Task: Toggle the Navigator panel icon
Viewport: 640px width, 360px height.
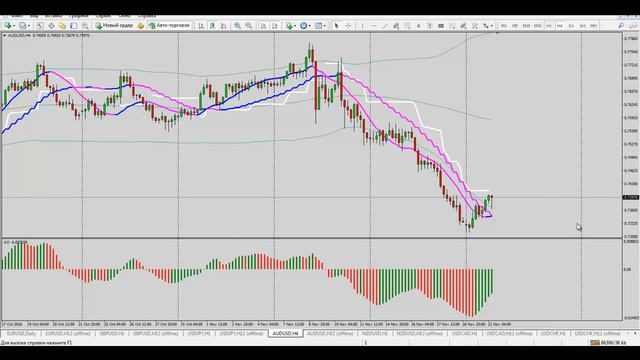Action: click(x=62, y=26)
